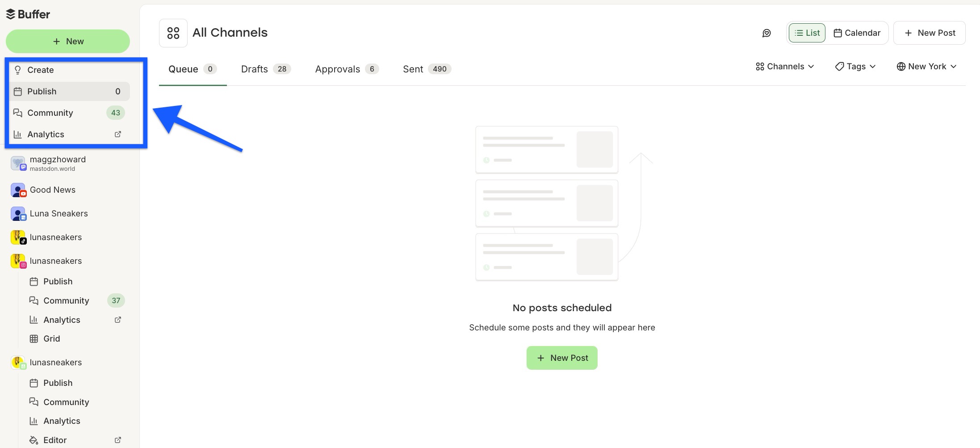Open the Grid view for lunasneakers Instagram
This screenshot has width=980, height=448.
coord(51,338)
